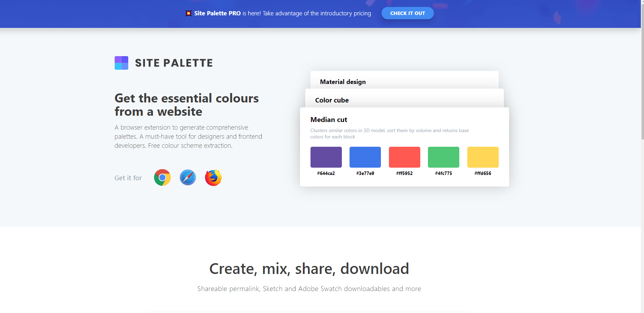644x313 pixels.
Task: Click the SITE PALETTE title text
Action: click(174, 63)
